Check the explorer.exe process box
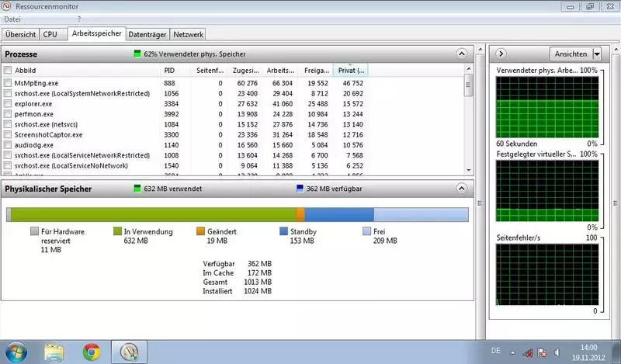The height and width of the screenshot is (364, 621). tap(8, 104)
